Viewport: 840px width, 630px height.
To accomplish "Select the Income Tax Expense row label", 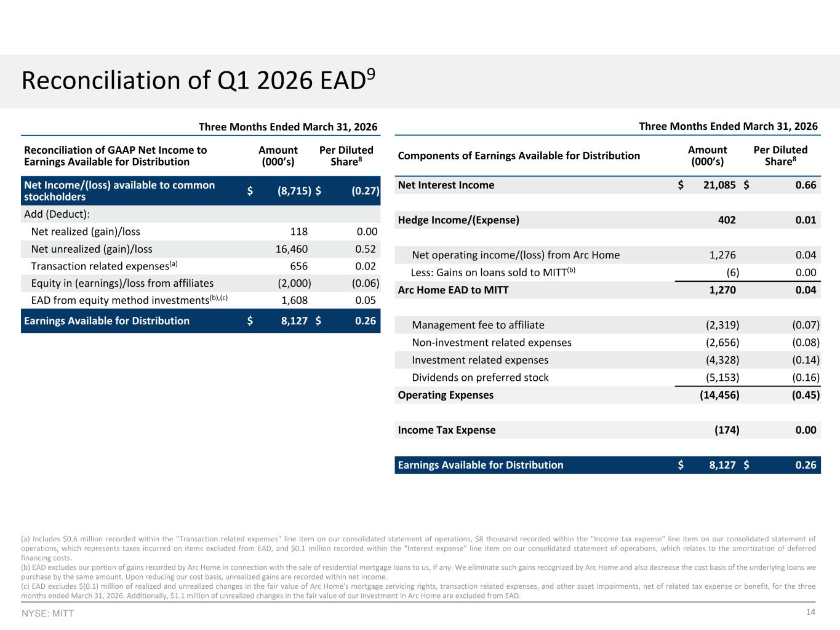I will [x=447, y=430].
